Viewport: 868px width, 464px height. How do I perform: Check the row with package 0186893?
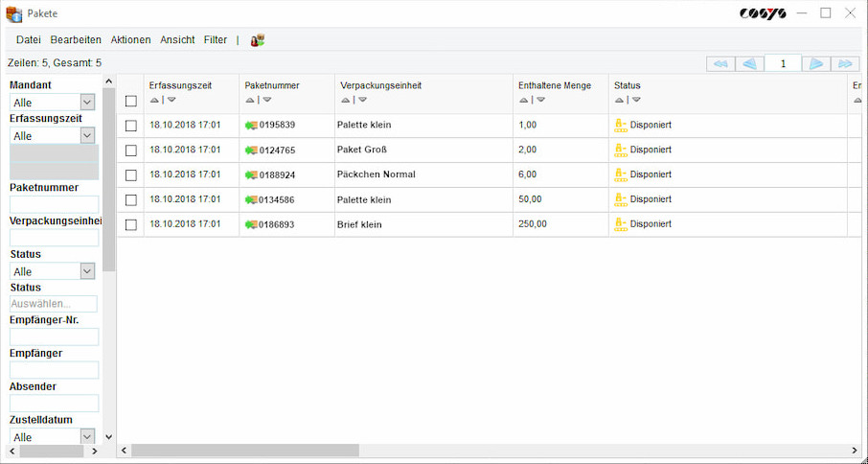pos(131,225)
